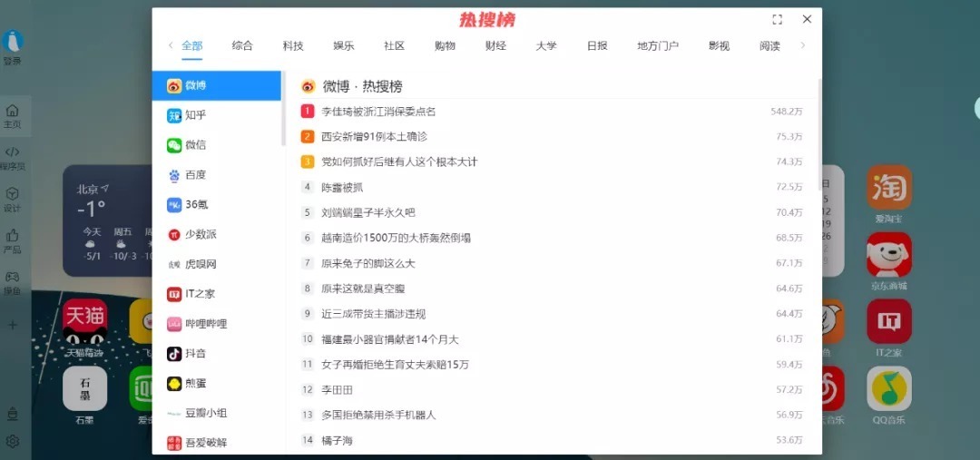Open the top trending item 李佳琦被浙江消保委点名
Image resolution: width=980 pixels, height=460 pixels.
pyautogui.click(x=378, y=112)
